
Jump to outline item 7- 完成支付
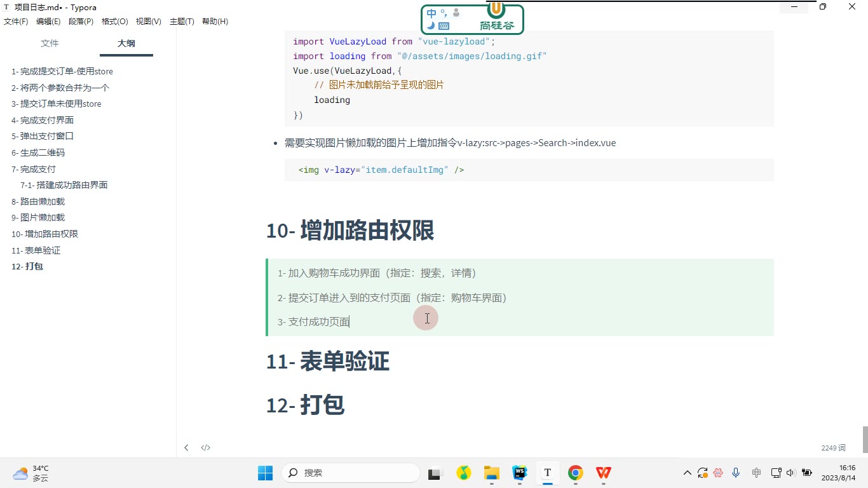(x=34, y=169)
